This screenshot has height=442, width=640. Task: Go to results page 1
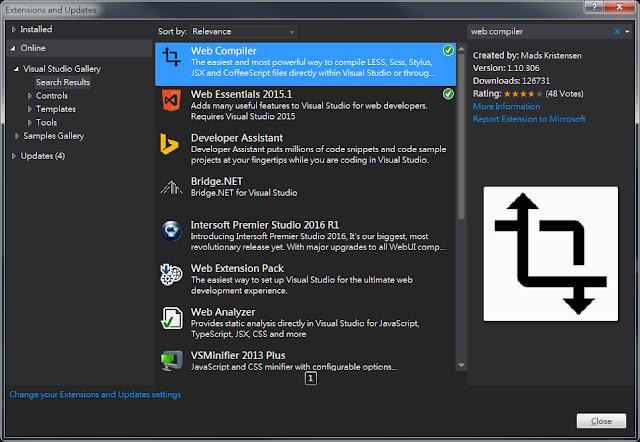[311, 378]
